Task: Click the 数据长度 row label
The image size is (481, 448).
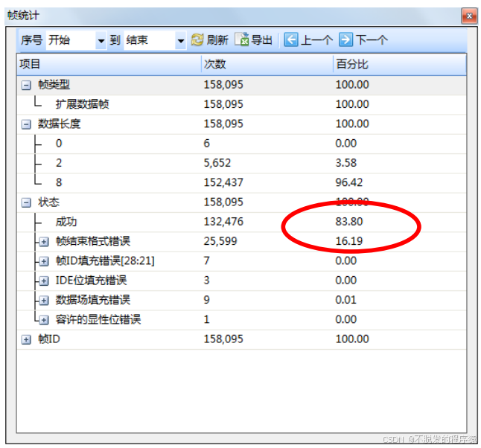Action: click(x=60, y=124)
